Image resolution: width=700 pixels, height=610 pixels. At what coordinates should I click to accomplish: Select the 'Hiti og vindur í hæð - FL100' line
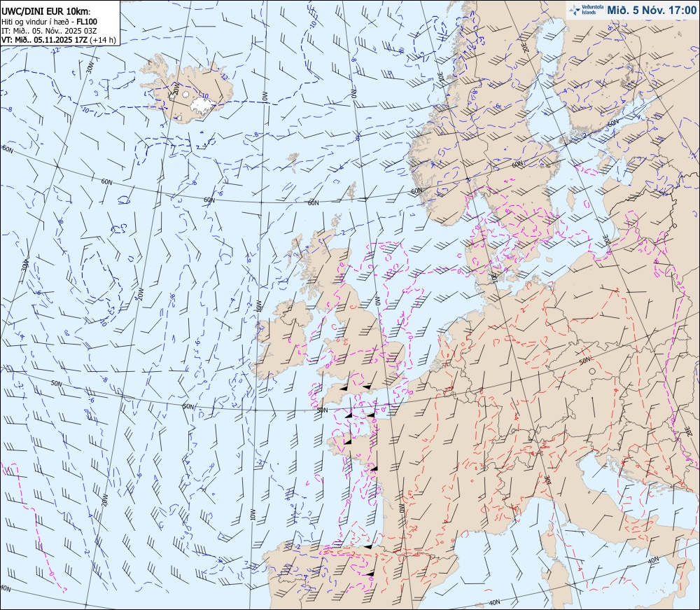49,22
